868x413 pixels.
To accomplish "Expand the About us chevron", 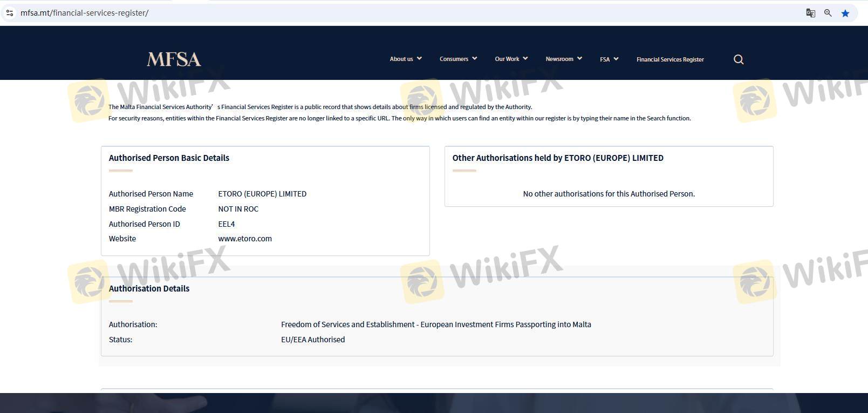I will pos(419,58).
